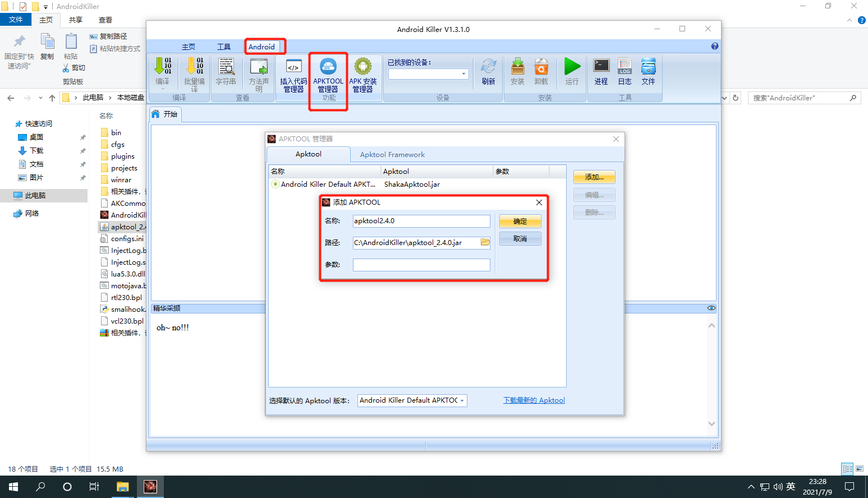Open the APKTOOL 管理器 toolbar icon
This screenshot has height=498, width=868.
pos(328,66)
